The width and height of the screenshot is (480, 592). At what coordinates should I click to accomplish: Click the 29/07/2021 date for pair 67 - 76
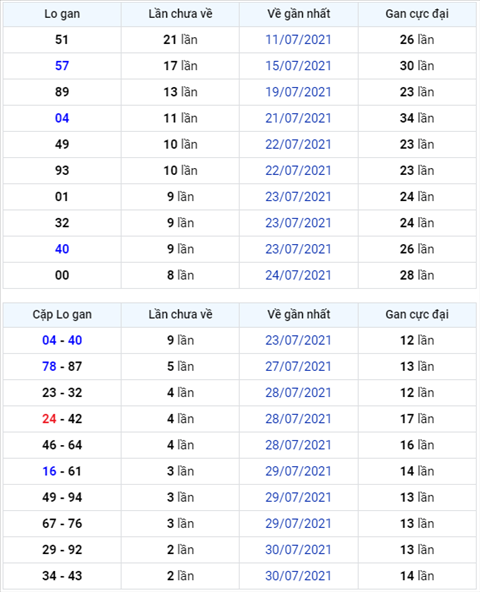coord(298,523)
